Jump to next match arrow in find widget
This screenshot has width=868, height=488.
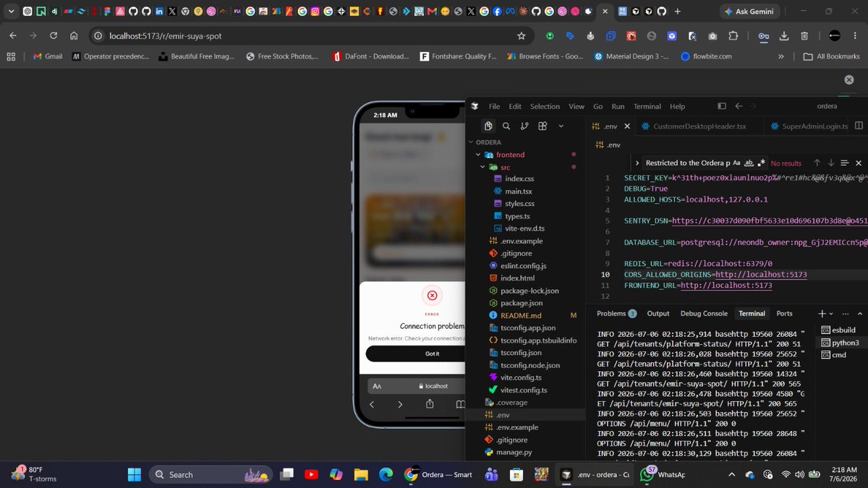tap(831, 163)
